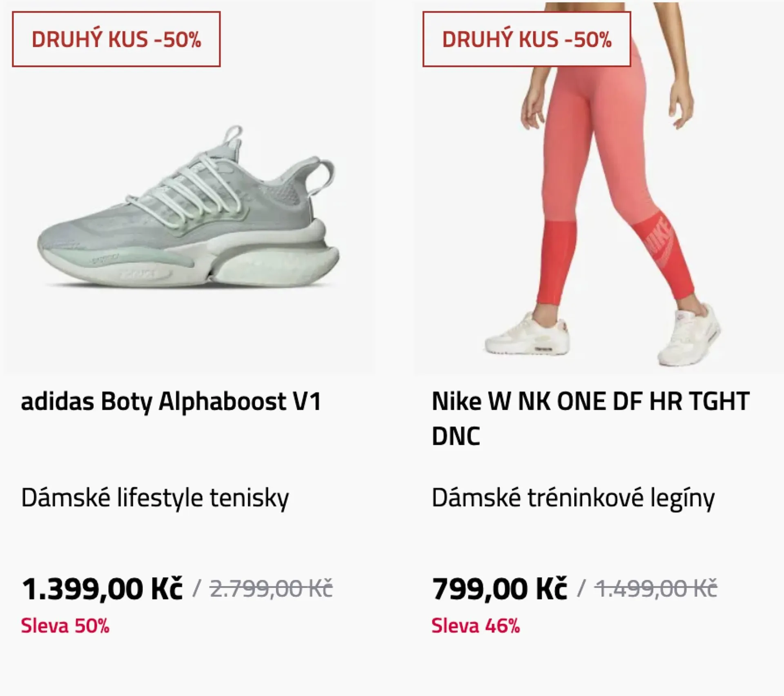784x696 pixels.
Task: Click the crossed-out 1.499,00 Kč price
Action: tap(656, 589)
